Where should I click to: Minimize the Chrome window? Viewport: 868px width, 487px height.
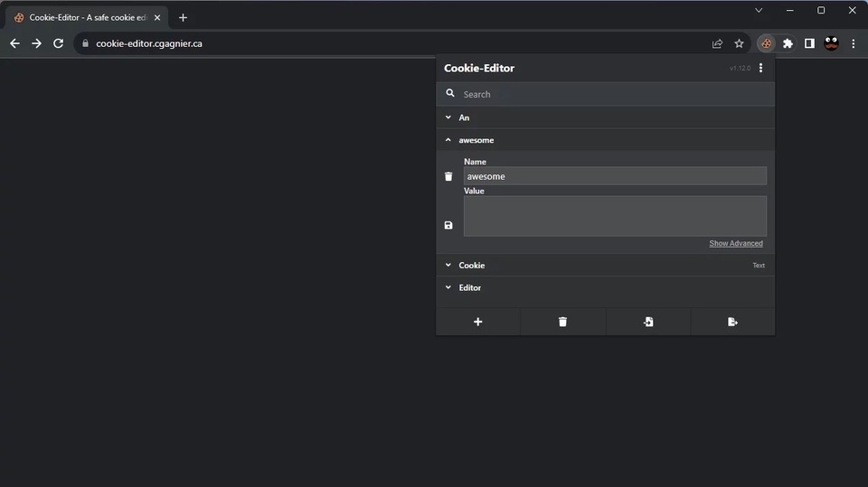(790, 10)
